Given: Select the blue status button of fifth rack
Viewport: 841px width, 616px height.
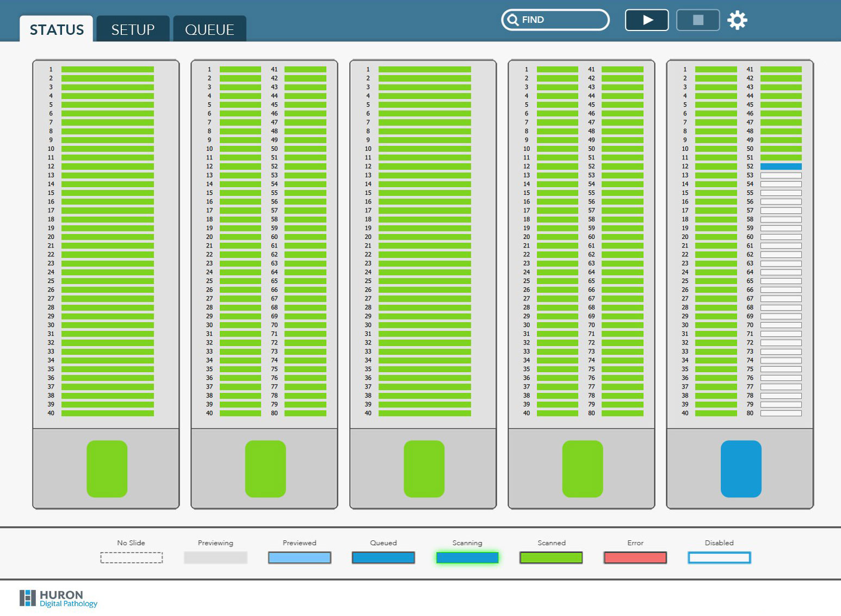Looking at the screenshot, I should (x=741, y=469).
